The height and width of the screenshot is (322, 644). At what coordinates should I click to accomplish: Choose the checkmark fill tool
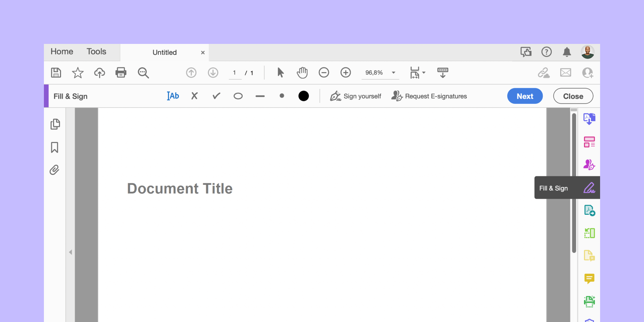click(216, 96)
